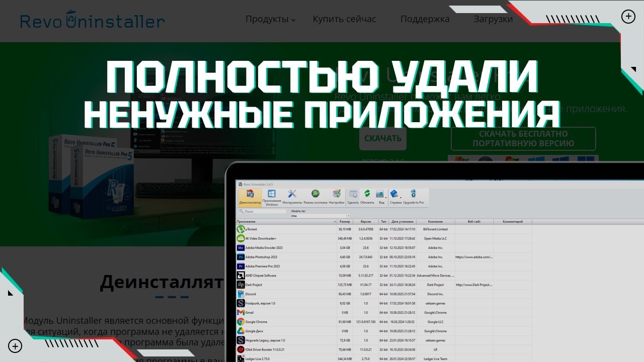Image resolution: width=644 pixels, height=362 pixels.
Task: Open Поддержка in the site navigation
Action: click(425, 19)
